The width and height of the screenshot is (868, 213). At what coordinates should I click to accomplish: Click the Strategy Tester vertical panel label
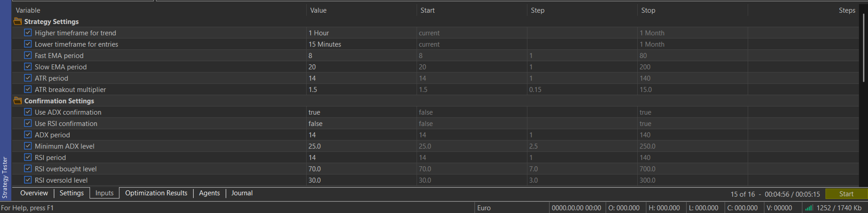[5, 178]
